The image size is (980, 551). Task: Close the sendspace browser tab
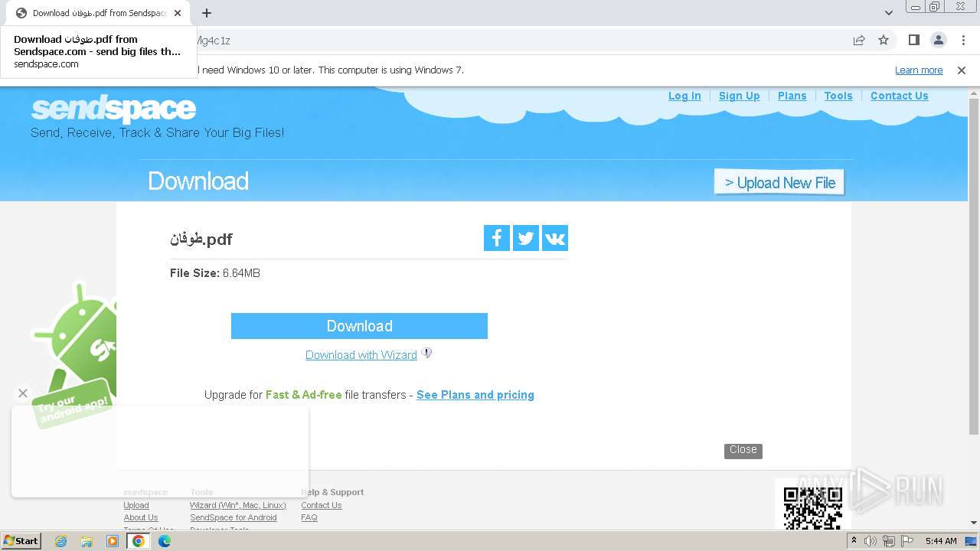[178, 13]
